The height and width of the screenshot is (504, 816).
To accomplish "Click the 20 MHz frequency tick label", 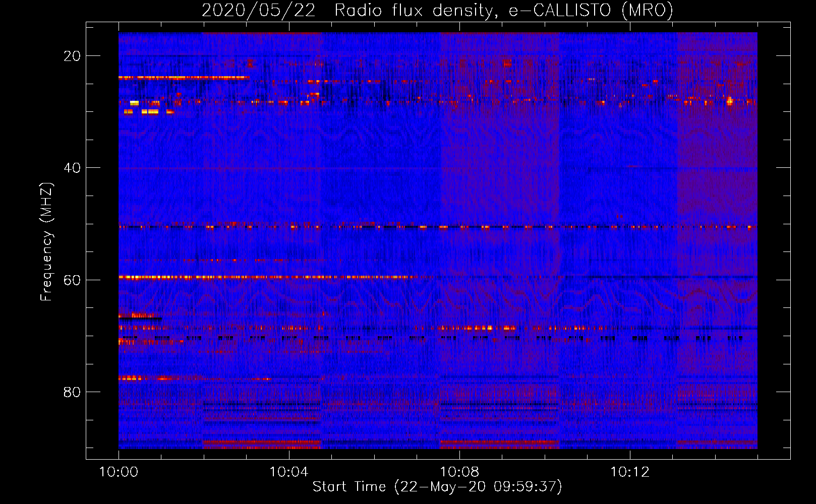I will coord(72,56).
